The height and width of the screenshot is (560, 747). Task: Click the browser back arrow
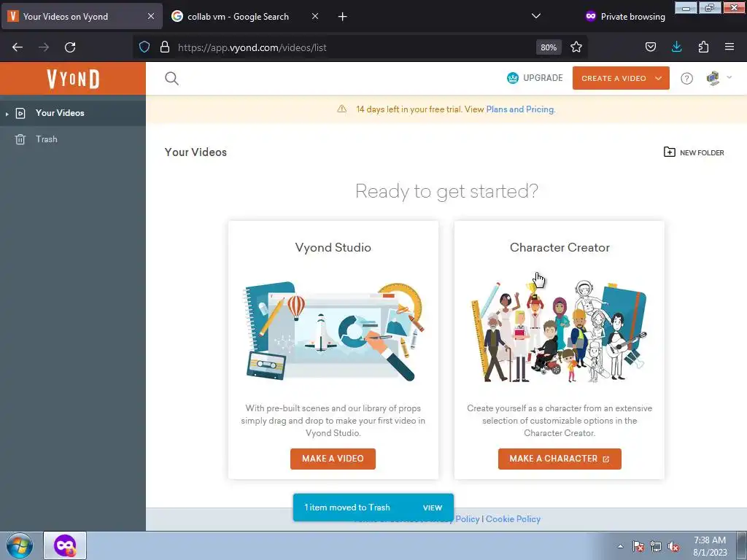pyautogui.click(x=18, y=47)
